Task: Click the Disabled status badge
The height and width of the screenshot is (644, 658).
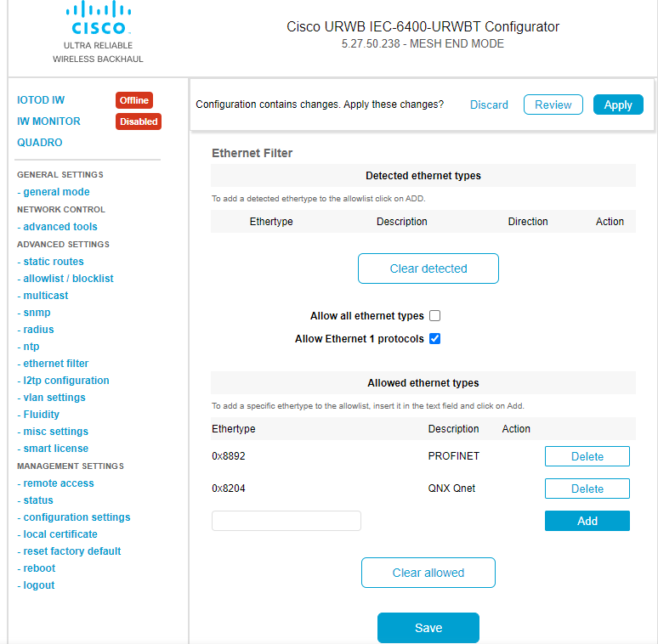Action: pyautogui.click(x=139, y=121)
